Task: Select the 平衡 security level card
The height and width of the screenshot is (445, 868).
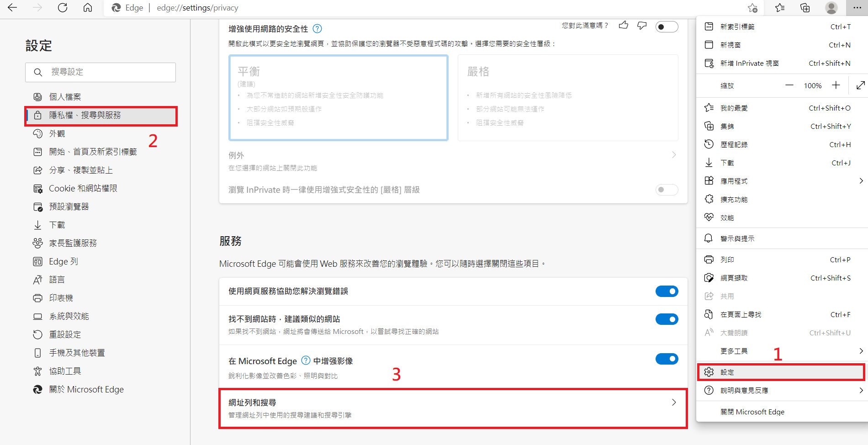Action: click(x=338, y=98)
